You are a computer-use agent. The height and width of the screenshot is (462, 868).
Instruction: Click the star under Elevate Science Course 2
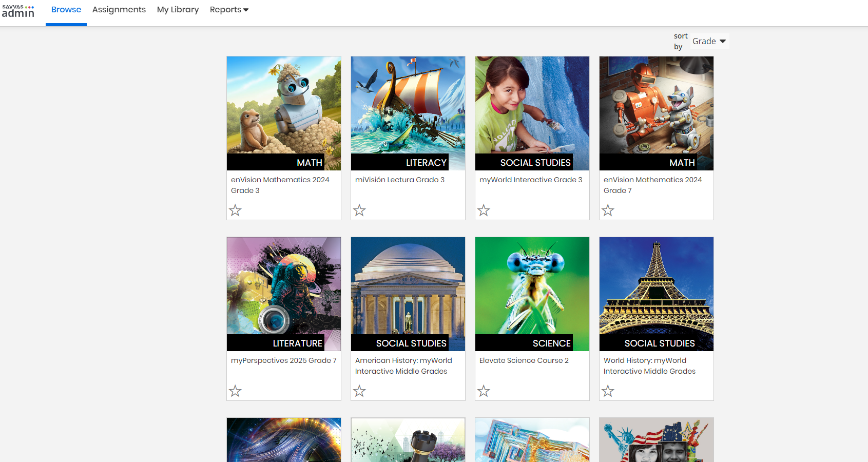484,391
